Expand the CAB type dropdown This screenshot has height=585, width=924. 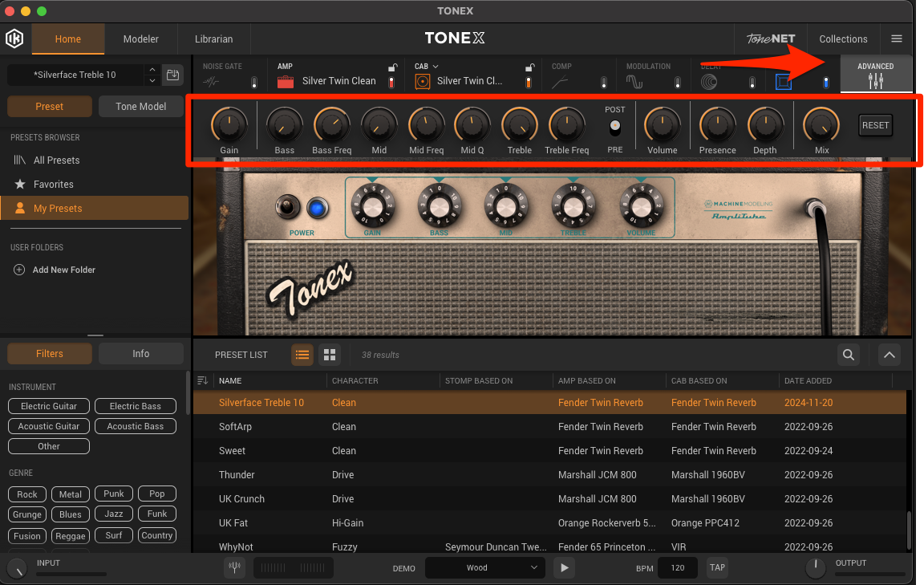(436, 67)
